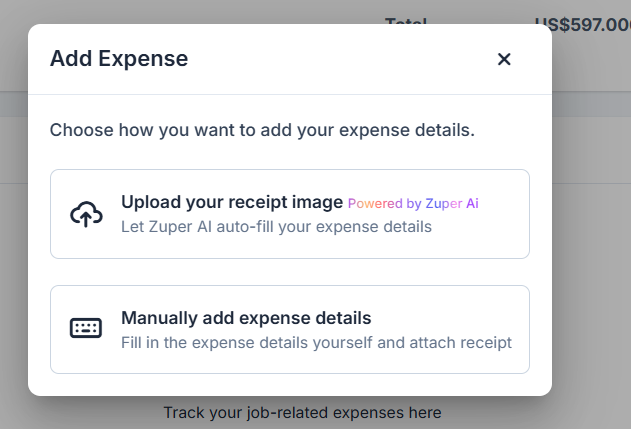The width and height of the screenshot is (631, 429).
Task: Click "Track your job-related expenses here" text
Action: click(x=302, y=412)
